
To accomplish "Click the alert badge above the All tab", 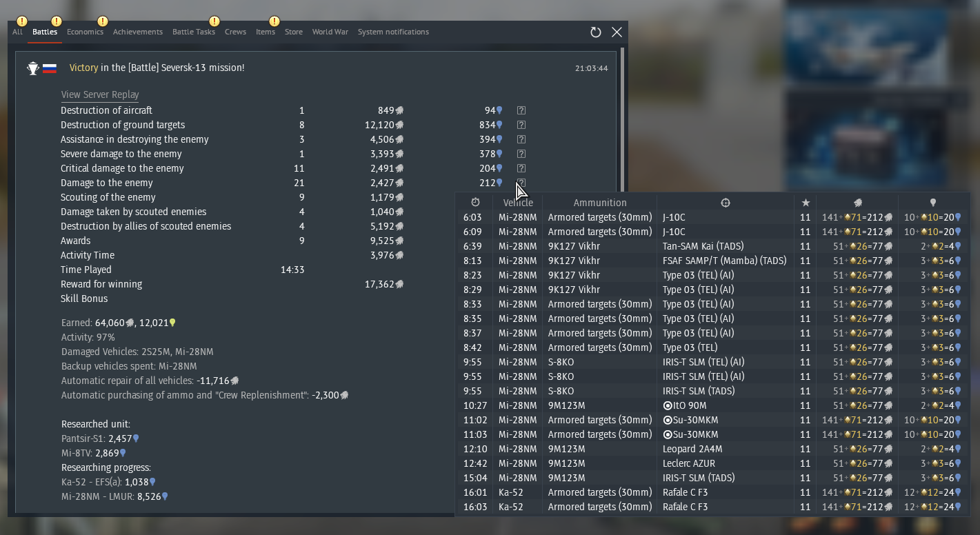I will (22, 21).
